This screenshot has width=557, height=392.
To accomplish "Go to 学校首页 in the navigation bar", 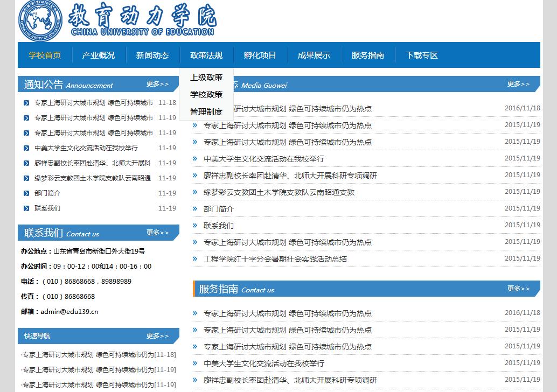I will [45, 55].
